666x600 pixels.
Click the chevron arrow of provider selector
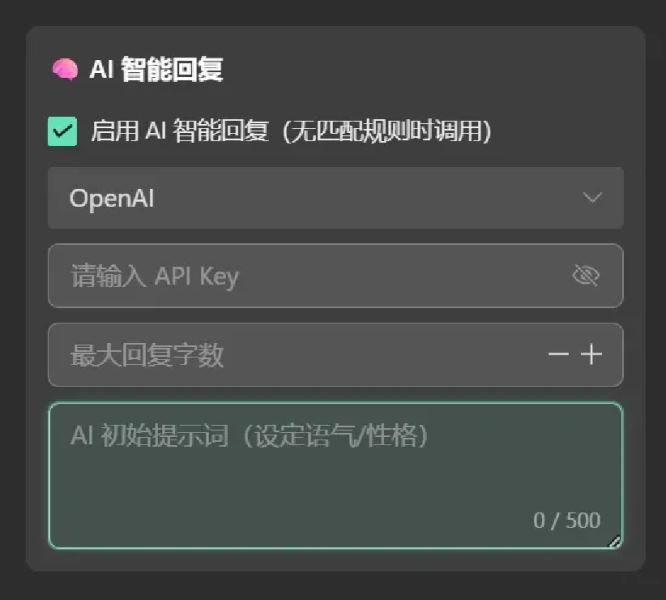click(x=592, y=198)
